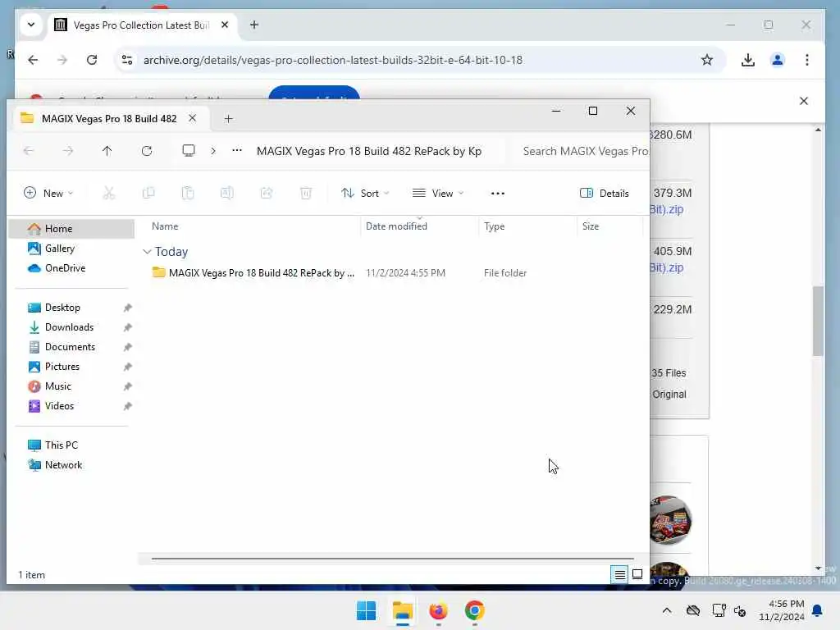Screen dimensions: 840x630
Task: Dismiss the Chrome infobar with X
Action: tap(804, 101)
